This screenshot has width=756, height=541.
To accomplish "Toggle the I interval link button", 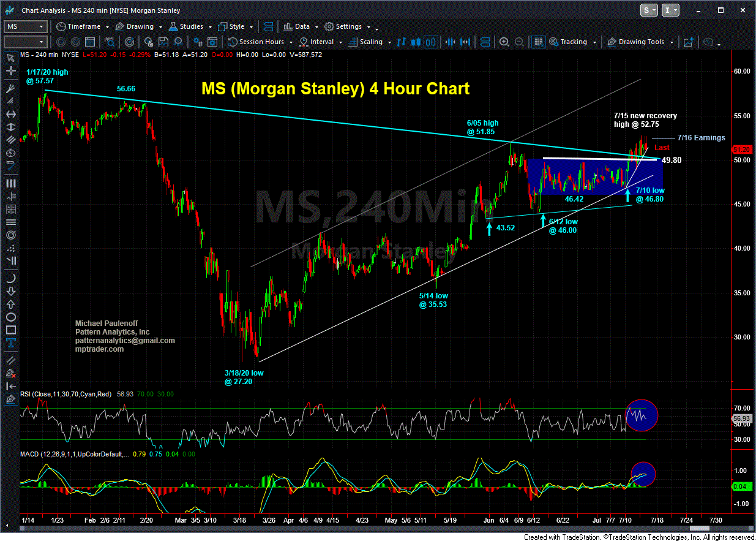I will tap(671, 10).
